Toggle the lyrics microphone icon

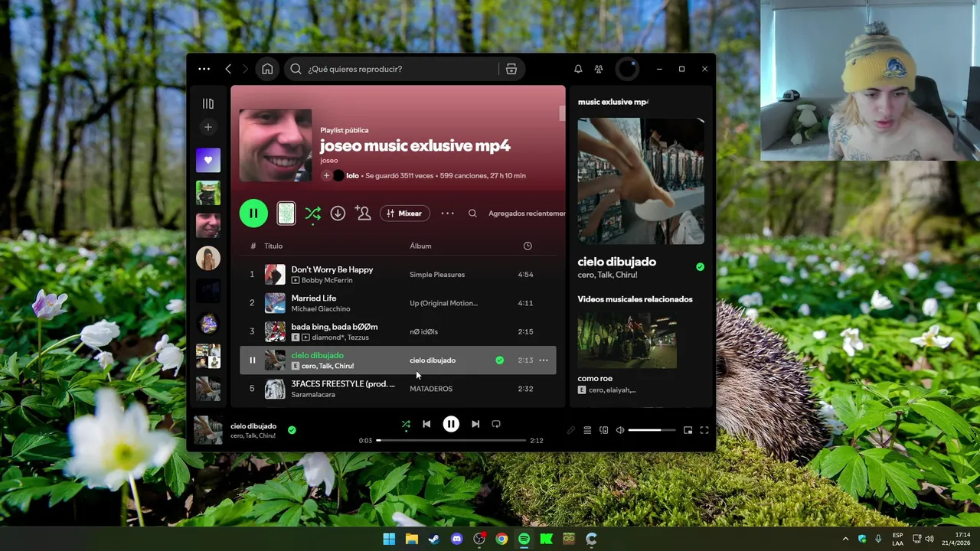(570, 430)
